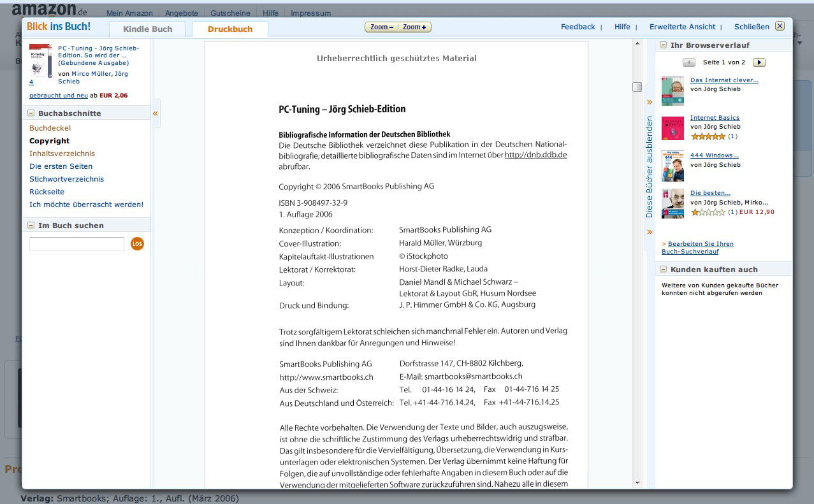Viewport: 814px width, 504px height.
Task: Open the Internet Basics book cover thumbnail
Action: (x=672, y=128)
